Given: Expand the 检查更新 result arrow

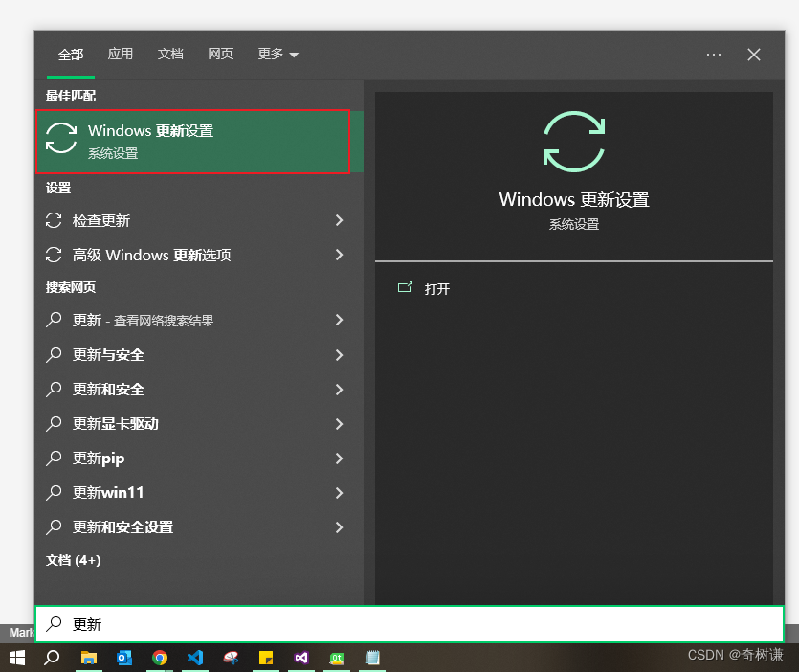Looking at the screenshot, I should (340, 220).
